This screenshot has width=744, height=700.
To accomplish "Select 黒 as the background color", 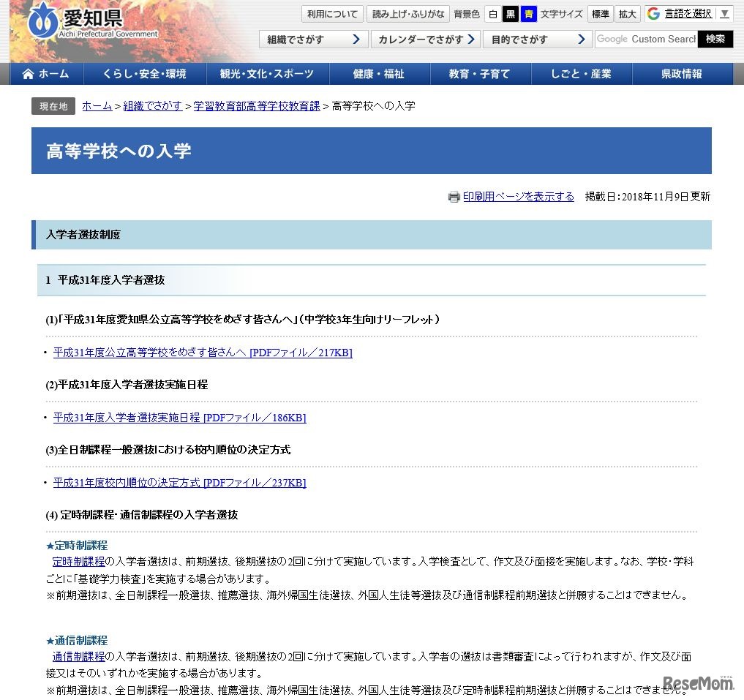I will click(x=510, y=13).
